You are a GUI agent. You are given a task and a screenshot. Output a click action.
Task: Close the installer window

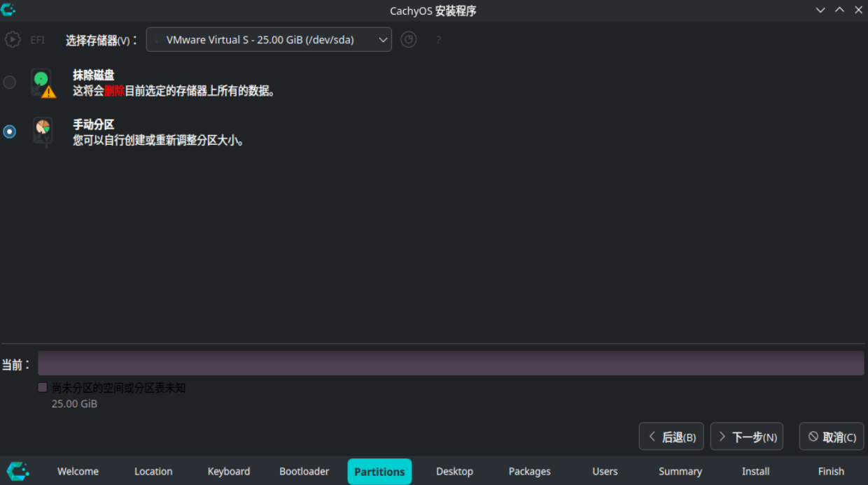click(858, 10)
